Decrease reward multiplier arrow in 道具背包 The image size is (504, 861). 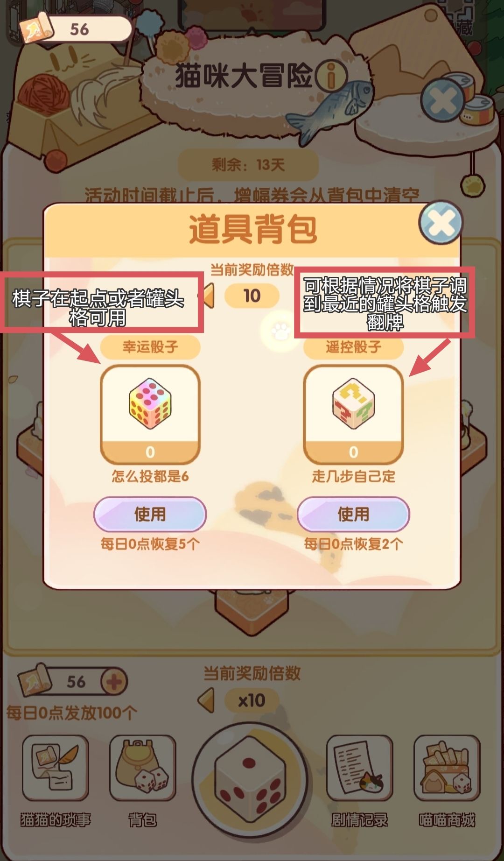pos(206,296)
